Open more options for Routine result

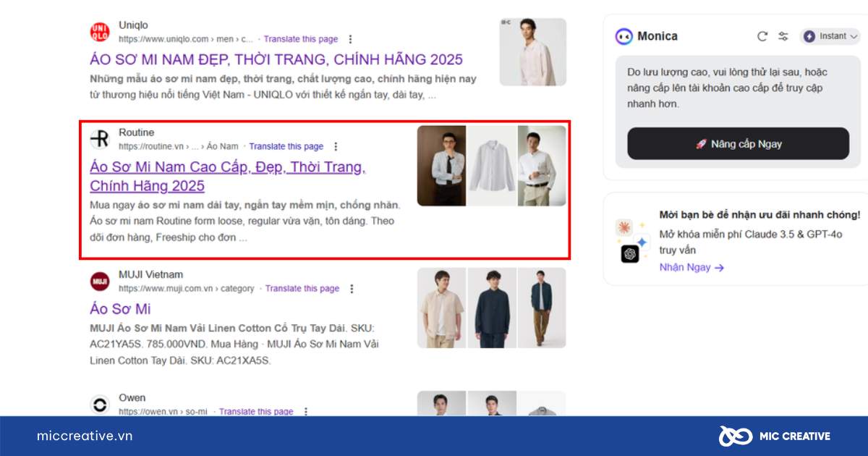tap(336, 146)
